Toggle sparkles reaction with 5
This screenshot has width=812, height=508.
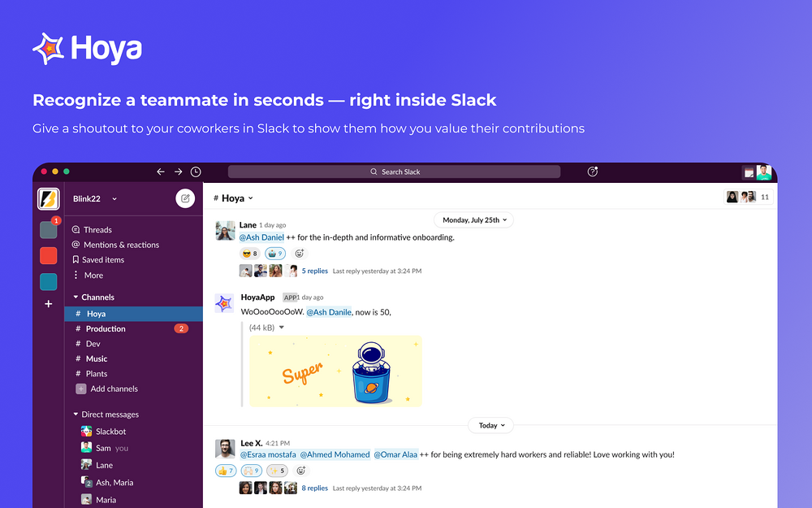[277, 471]
